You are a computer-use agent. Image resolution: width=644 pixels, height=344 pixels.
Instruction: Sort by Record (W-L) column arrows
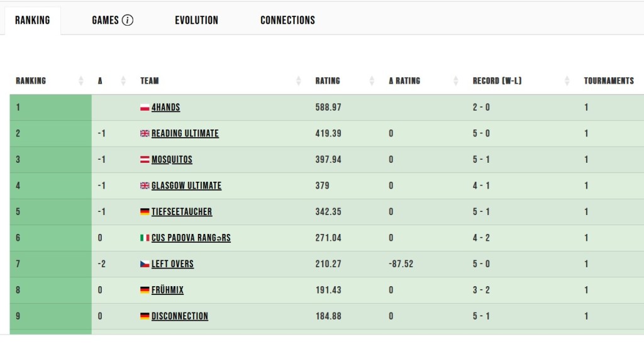coord(567,81)
